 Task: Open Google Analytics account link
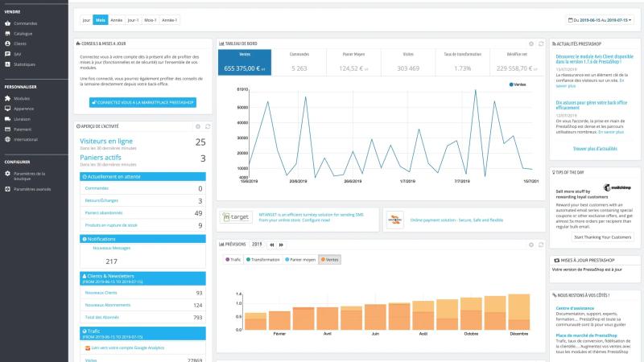coord(128,348)
